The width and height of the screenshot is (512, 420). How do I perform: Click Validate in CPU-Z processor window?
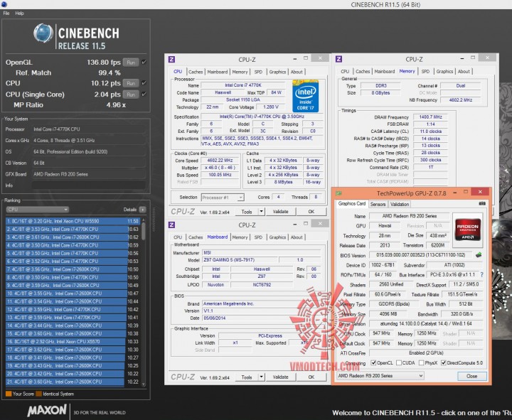click(280, 212)
